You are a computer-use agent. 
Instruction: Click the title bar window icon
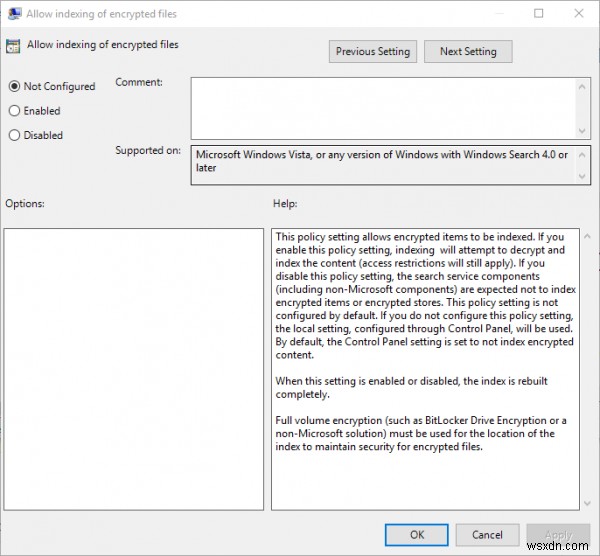tap(15, 14)
